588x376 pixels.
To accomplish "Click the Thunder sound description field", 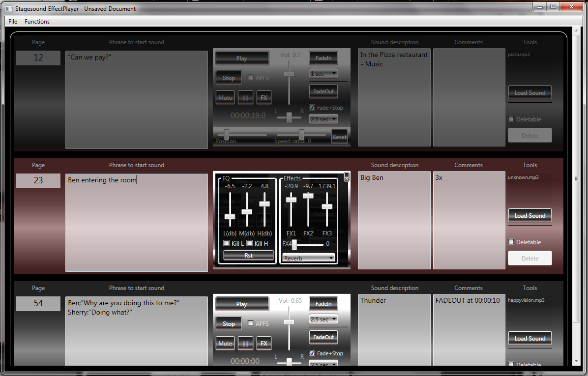I will (394, 330).
